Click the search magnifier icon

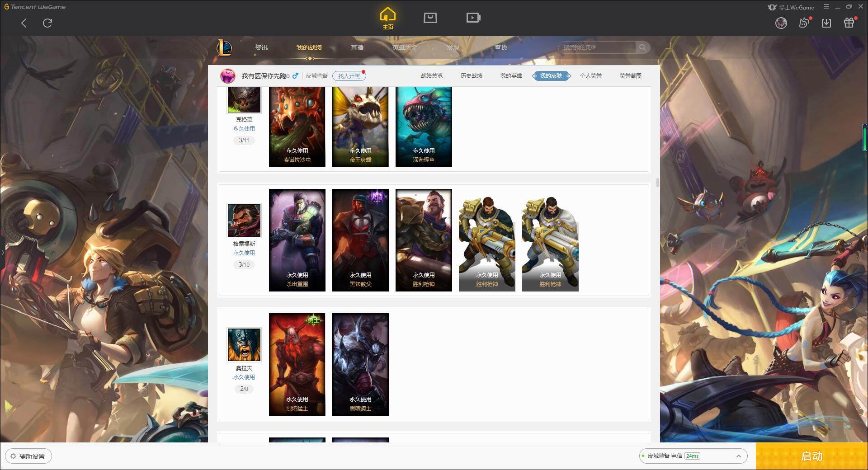tap(642, 47)
